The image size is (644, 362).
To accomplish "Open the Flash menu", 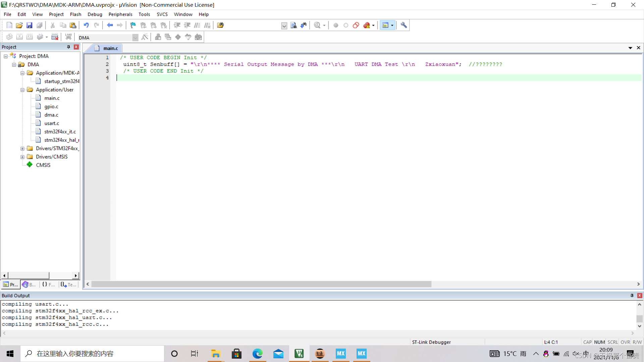I will pos(75,14).
